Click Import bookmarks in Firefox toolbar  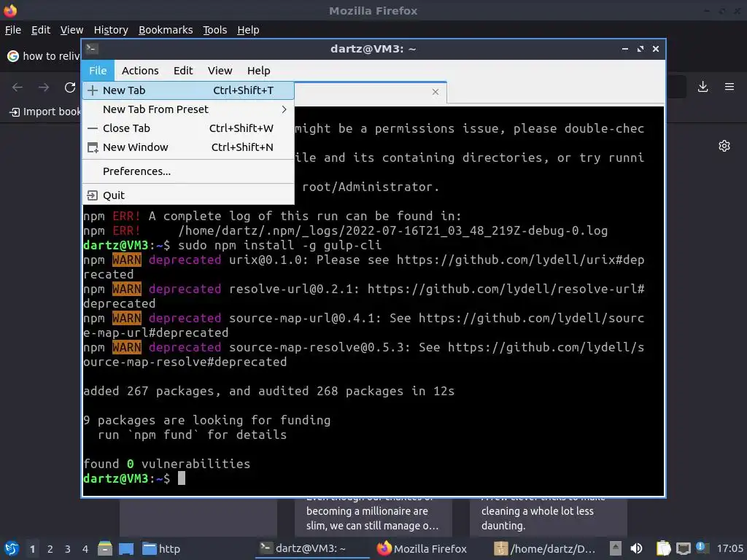click(x=45, y=112)
